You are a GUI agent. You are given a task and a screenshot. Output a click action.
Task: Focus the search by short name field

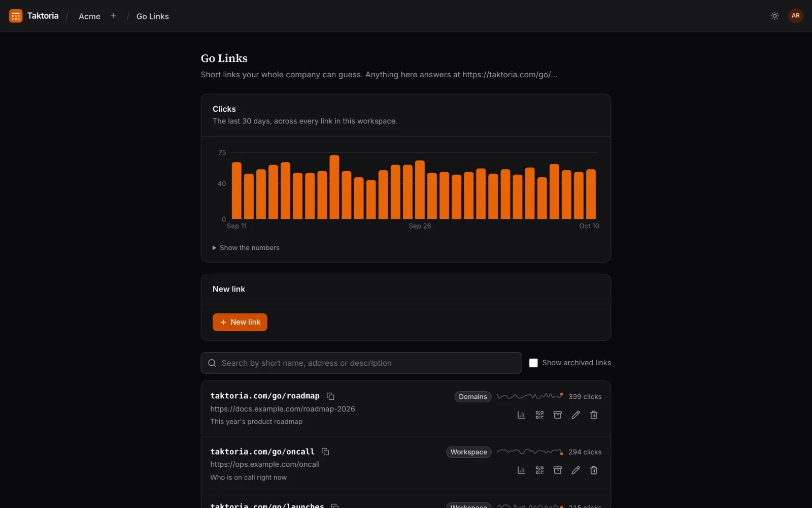coord(361,363)
